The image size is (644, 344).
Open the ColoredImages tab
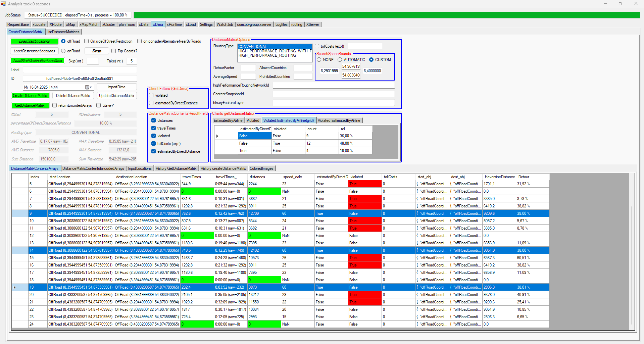[x=261, y=168]
